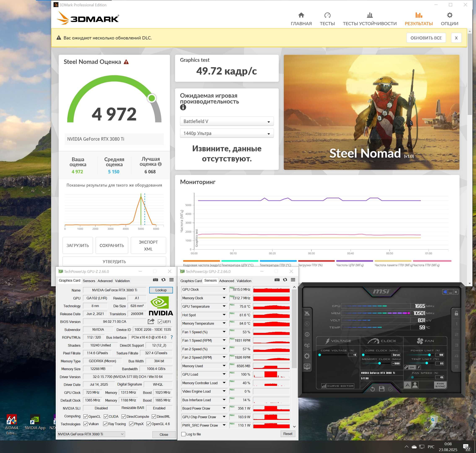476x453 pixels.
Task: Click Afterburner Kombustor K icon
Action: click(x=307, y=324)
